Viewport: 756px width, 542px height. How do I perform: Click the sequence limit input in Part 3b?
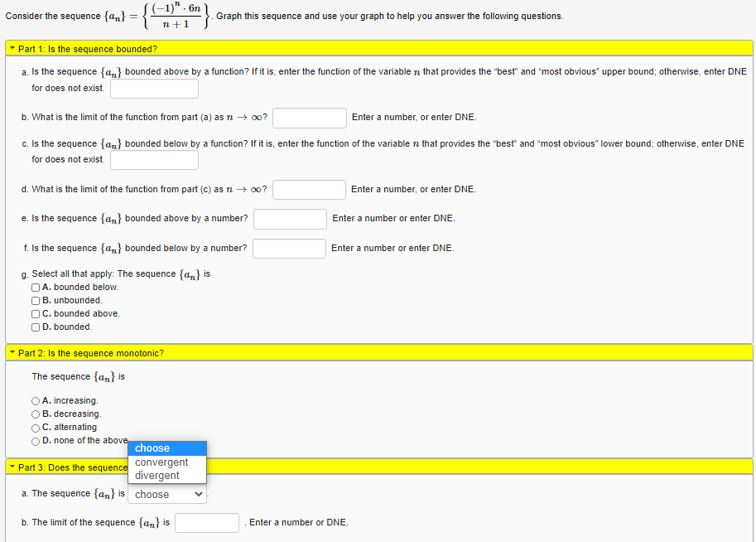click(206, 523)
